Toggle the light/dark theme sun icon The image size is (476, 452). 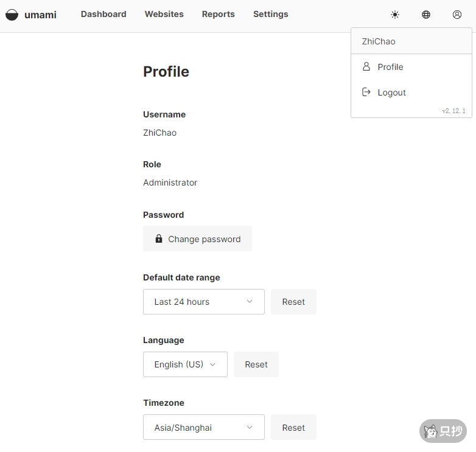point(395,15)
